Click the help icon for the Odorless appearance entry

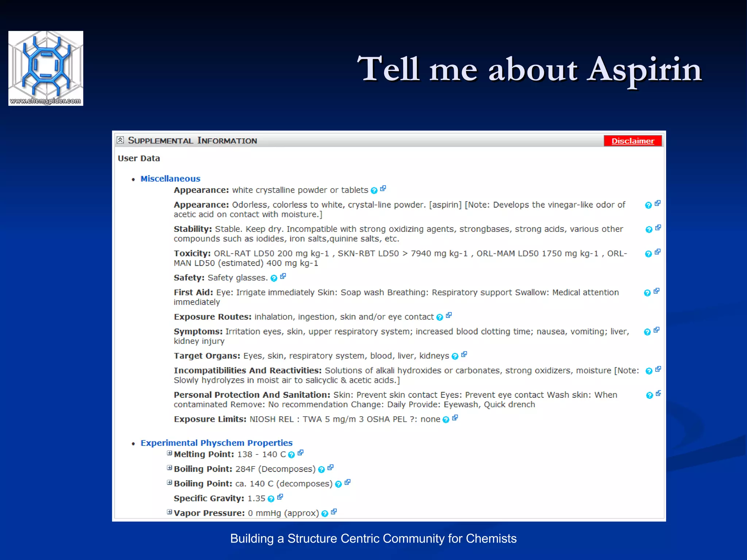coord(648,205)
